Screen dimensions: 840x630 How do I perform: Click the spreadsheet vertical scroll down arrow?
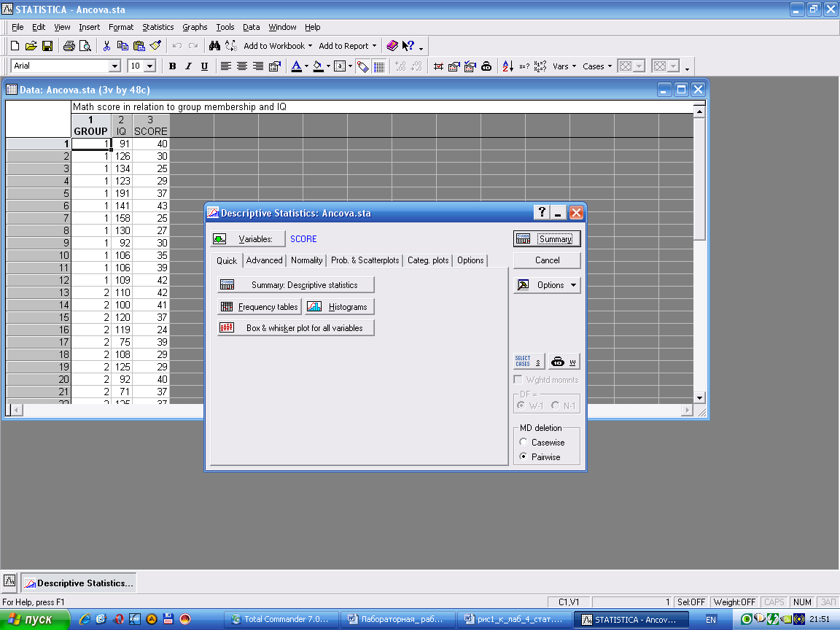699,397
